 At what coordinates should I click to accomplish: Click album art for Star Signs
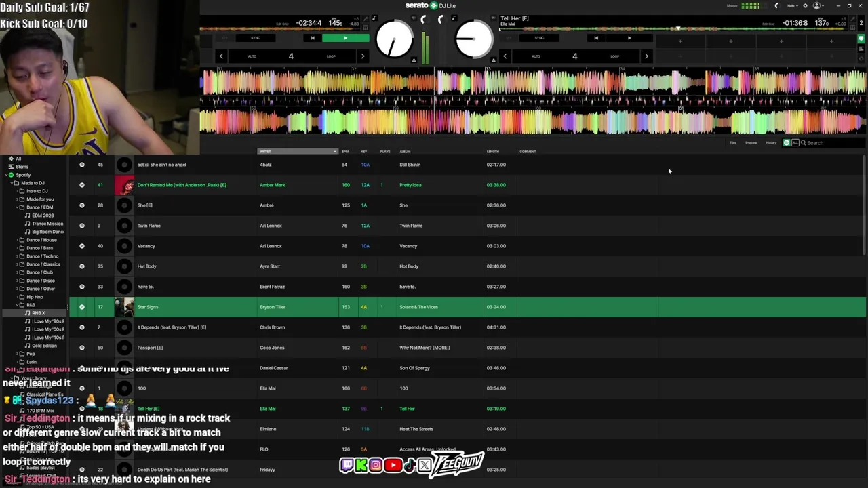pos(124,307)
